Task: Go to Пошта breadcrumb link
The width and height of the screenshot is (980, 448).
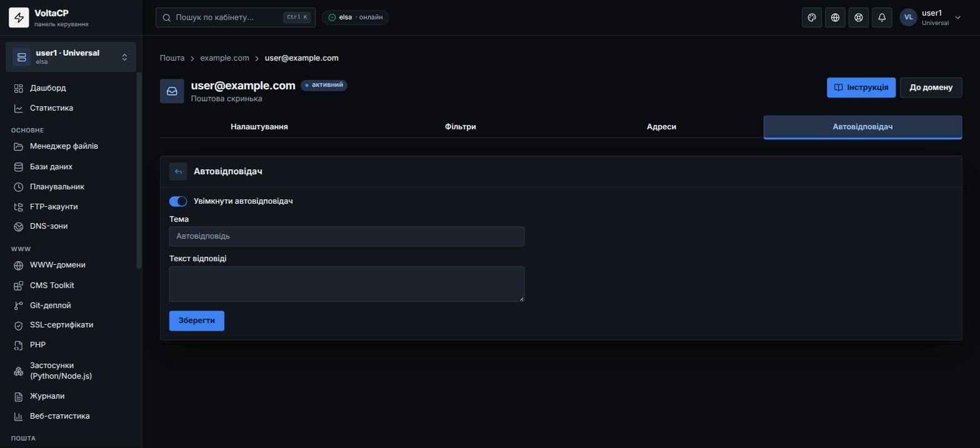Action: pyautogui.click(x=172, y=58)
